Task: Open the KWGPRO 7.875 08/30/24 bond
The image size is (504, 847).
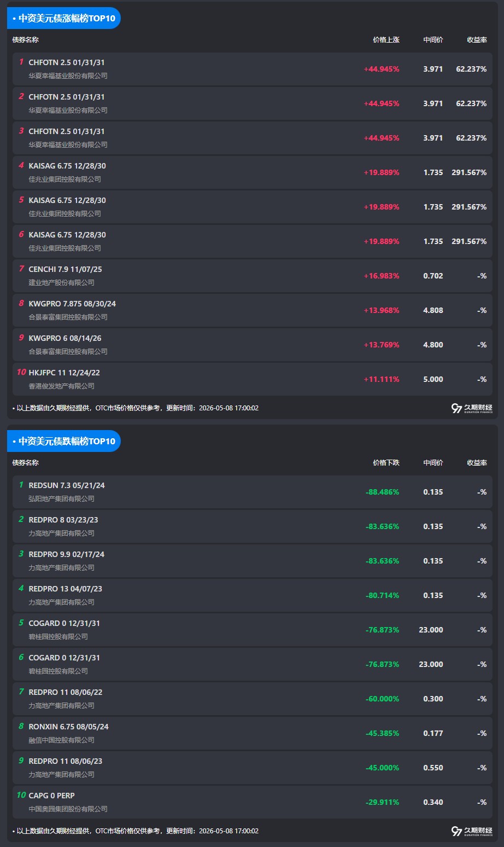Action: pyautogui.click(x=253, y=310)
